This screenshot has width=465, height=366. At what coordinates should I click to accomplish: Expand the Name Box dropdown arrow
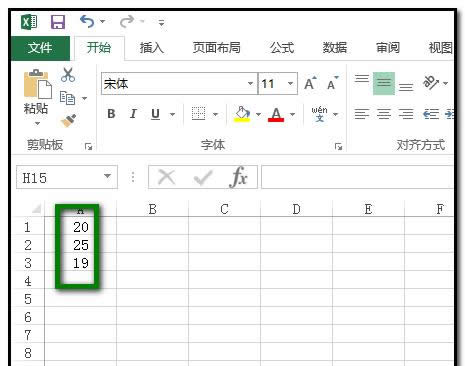[107, 176]
